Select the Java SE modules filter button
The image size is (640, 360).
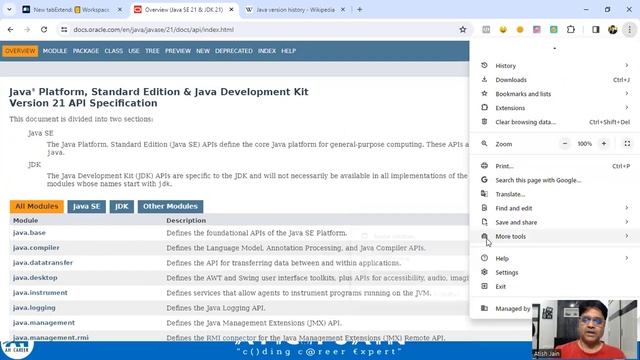(x=87, y=207)
